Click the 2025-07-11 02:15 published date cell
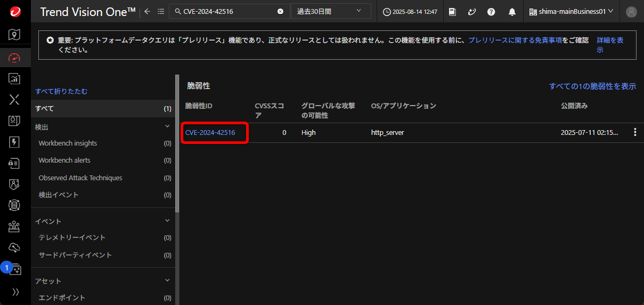 (x=590, y=132)
